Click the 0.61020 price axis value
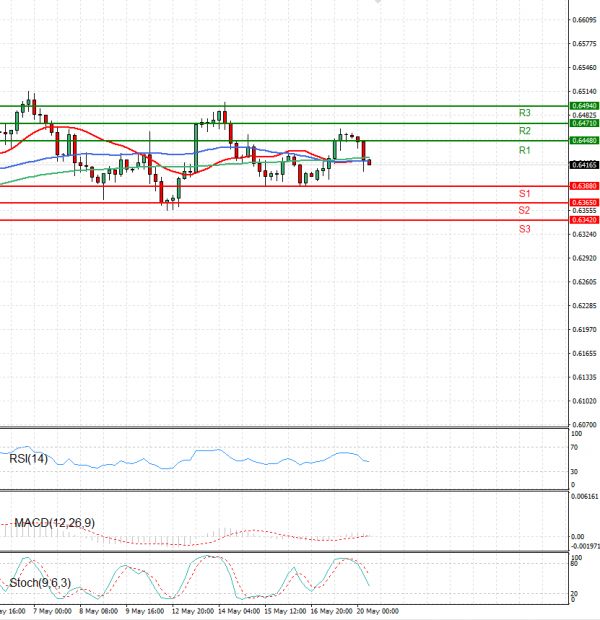 coord(585,401)
